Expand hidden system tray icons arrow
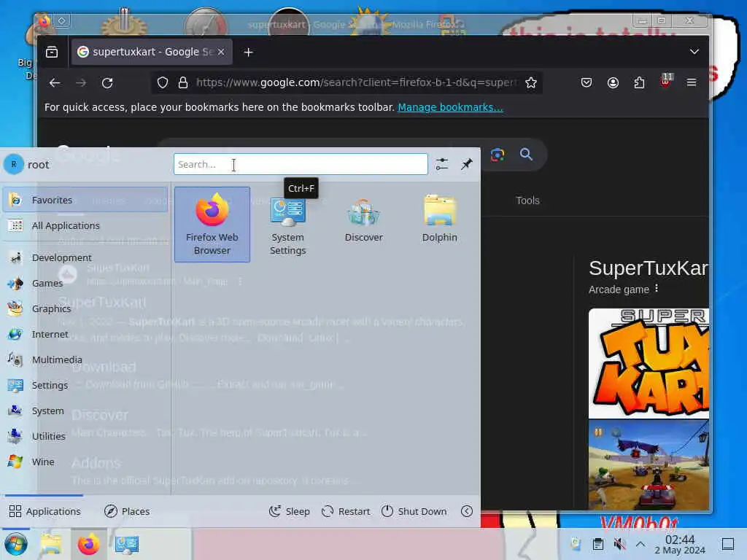 pos(640,544)
